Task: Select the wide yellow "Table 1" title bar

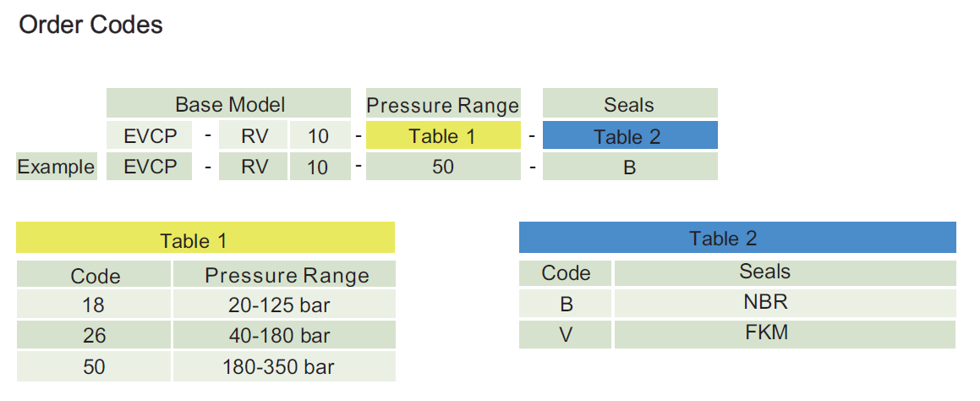Action: 205,239
